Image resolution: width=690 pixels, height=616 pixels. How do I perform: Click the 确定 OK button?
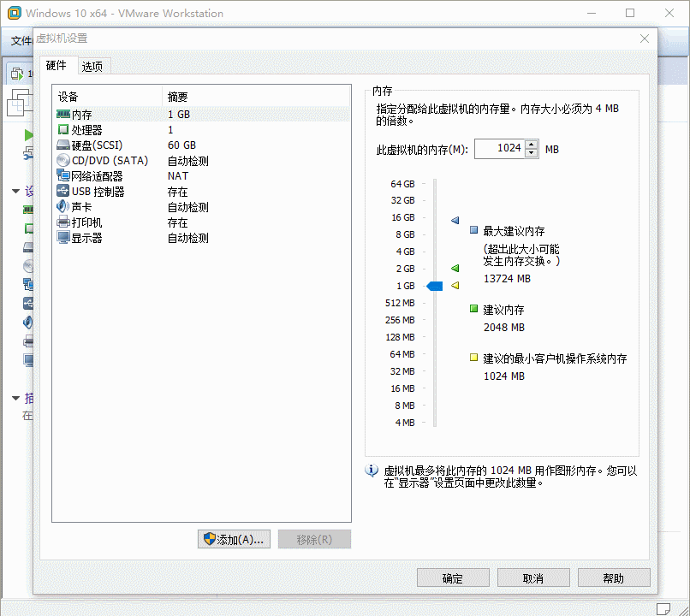453,577
